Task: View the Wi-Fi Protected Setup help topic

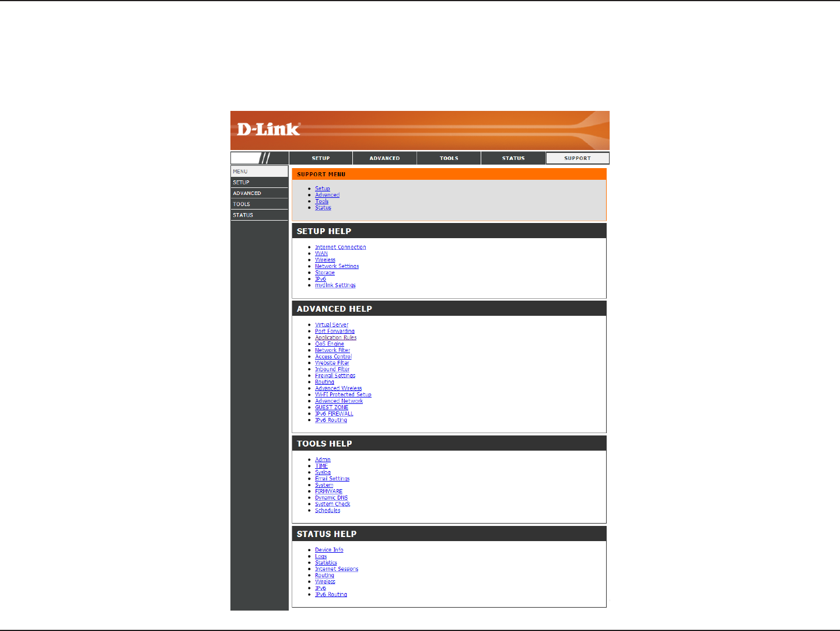Action: click(x=344, y=395)
